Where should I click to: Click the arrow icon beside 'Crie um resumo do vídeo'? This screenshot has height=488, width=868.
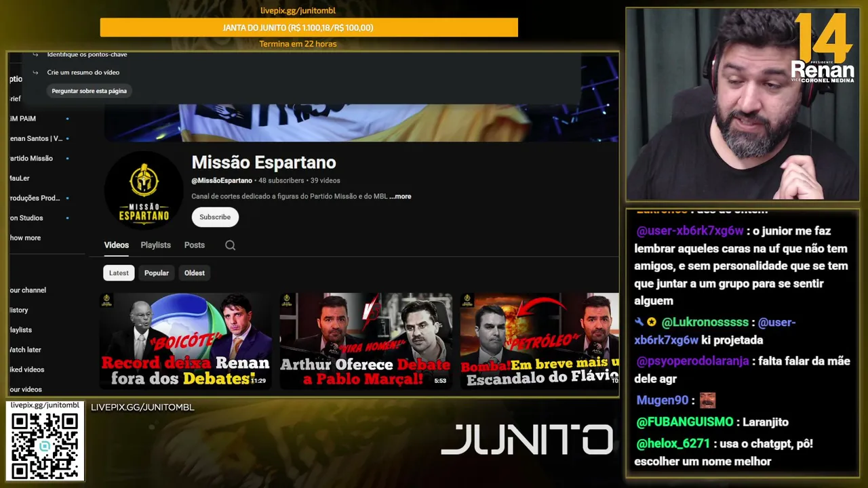coord(35,73)
